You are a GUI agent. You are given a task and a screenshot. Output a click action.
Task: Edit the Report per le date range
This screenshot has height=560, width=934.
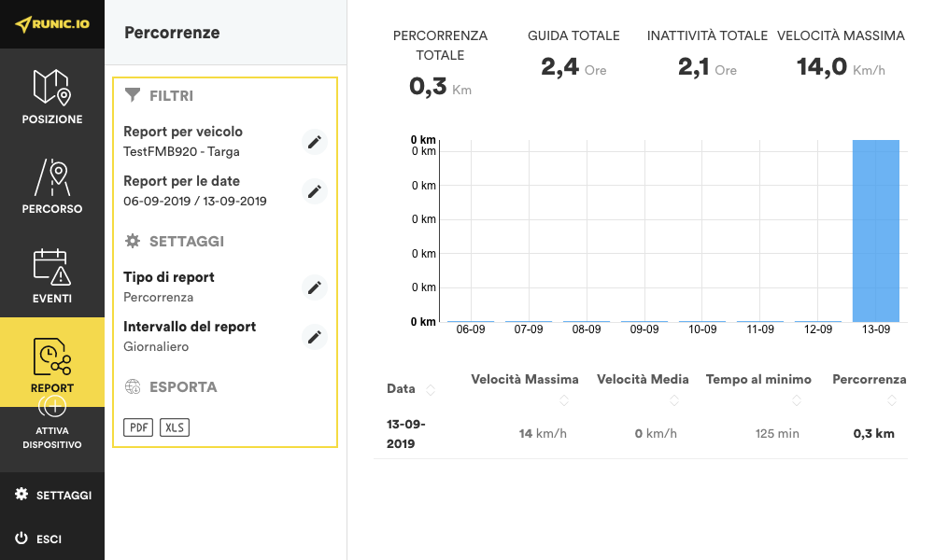click(x=315, y=191)
